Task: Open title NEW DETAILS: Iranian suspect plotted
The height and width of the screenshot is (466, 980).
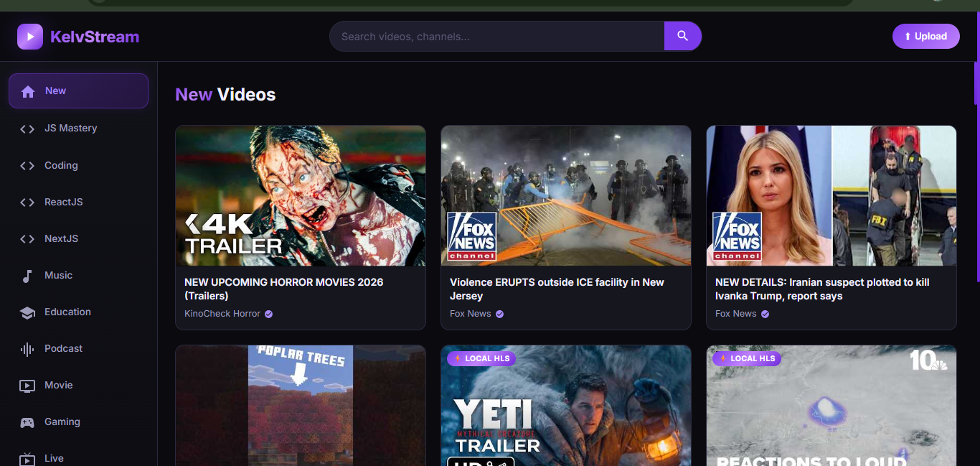Action: 822,289
